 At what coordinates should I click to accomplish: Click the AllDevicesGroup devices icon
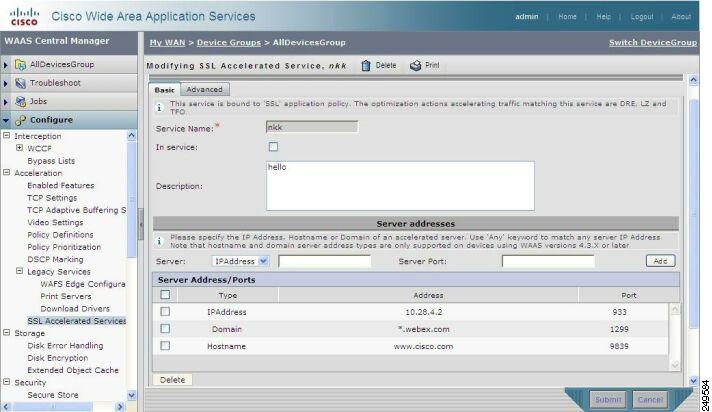pyautogui.click(x=20, y=65)
